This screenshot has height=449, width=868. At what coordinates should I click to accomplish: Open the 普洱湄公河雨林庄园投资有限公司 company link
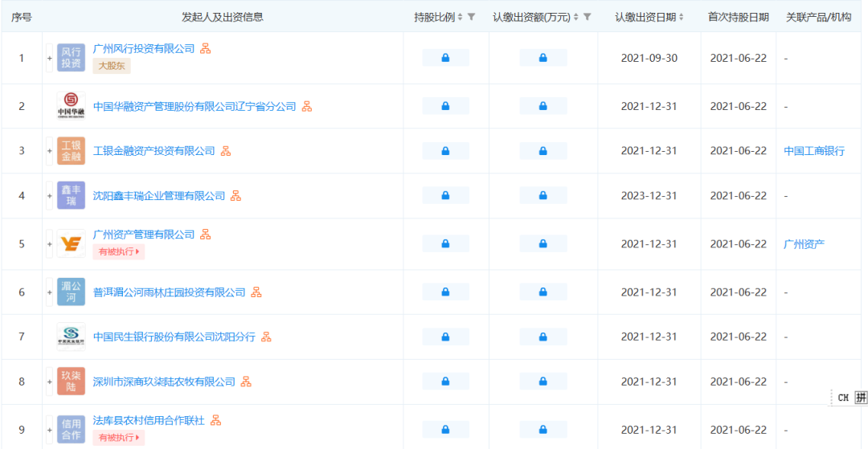170,292
